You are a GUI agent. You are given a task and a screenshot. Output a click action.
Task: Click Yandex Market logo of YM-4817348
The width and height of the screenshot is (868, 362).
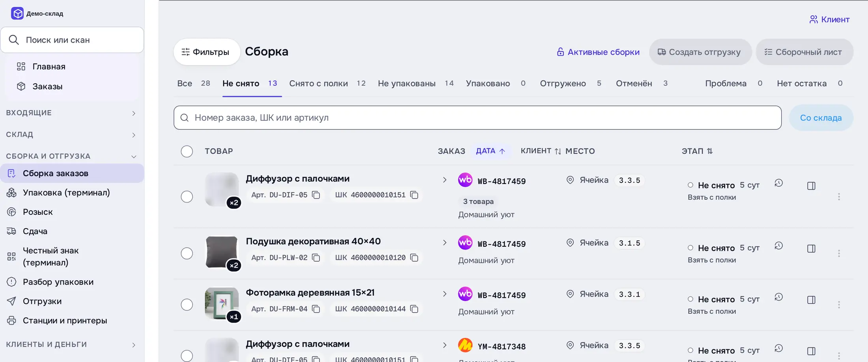465,345
